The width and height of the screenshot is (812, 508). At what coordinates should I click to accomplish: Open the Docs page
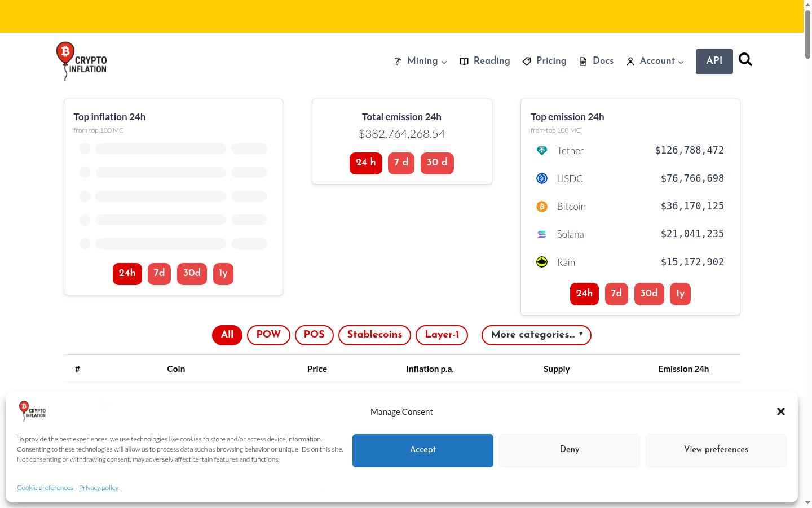597,61
